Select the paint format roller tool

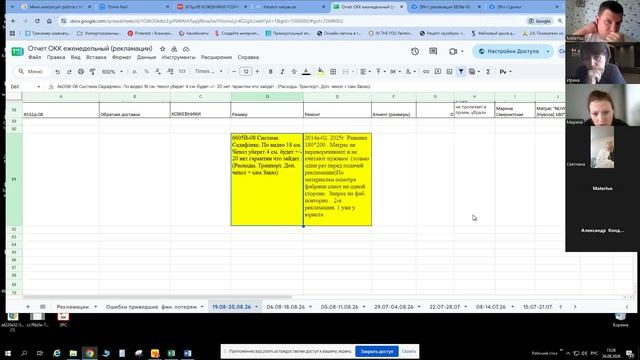[93, 71]
